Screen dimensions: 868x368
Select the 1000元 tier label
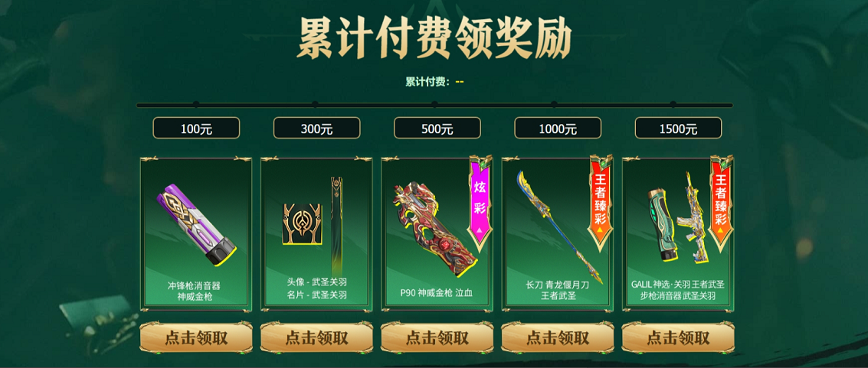tap(558, 129)
